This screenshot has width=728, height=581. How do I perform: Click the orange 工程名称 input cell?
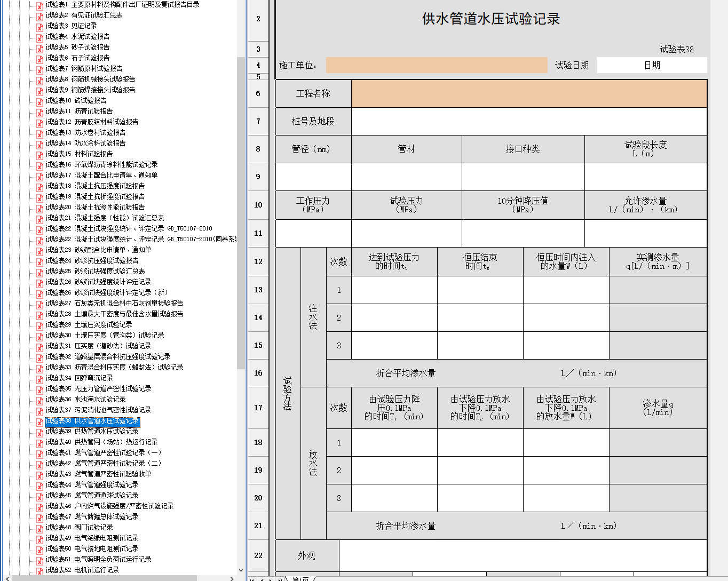click(529, 94)
